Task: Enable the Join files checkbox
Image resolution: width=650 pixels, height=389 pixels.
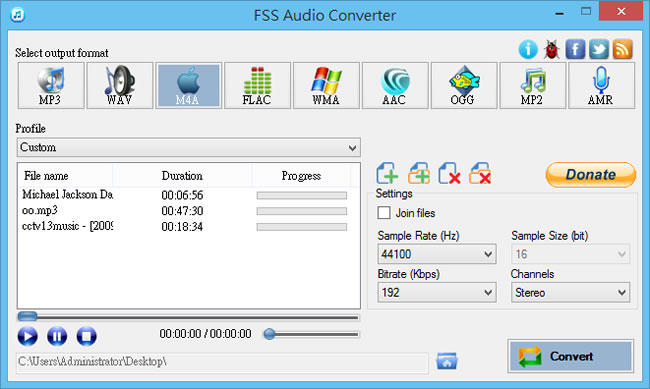Action: [x=384, y=213]
